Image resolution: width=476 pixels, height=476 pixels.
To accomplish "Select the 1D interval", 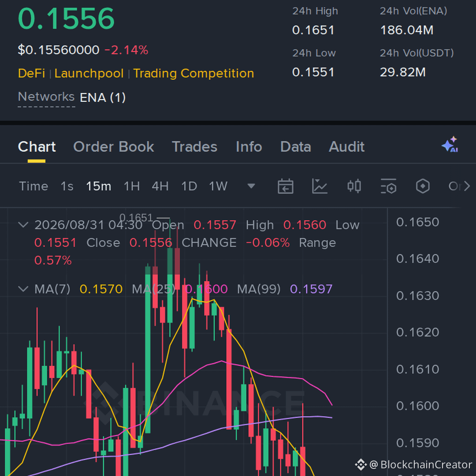I will (189, 186).
